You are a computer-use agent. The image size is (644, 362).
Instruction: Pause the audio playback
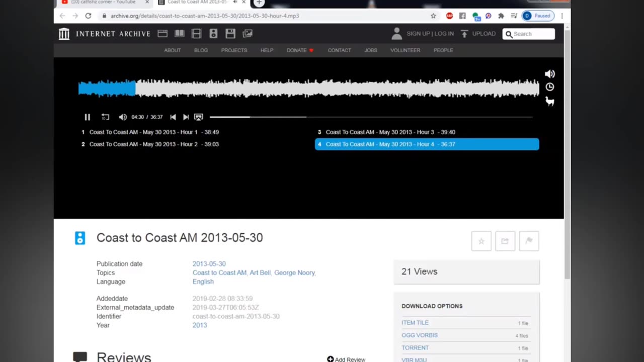[87, 117]
